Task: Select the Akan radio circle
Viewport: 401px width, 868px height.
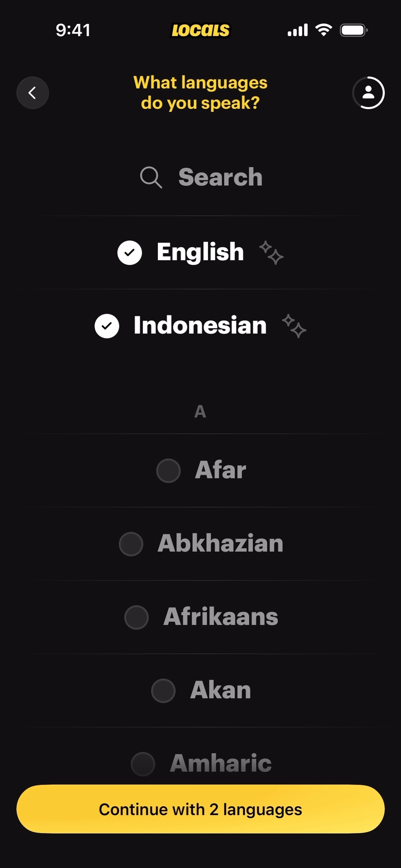Action: click(x=163, y=690)
